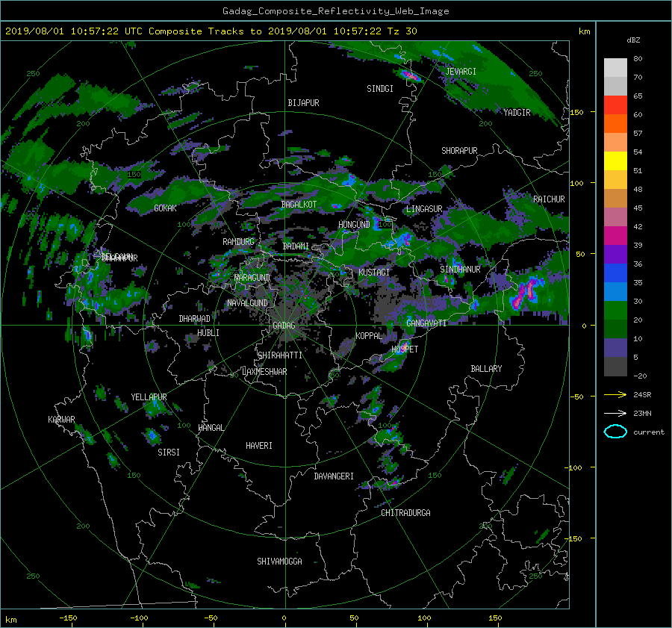The width and height of the screenshot is (672, 628).
Task: Click the YELLAPUR city label
Action: [149, 397]
